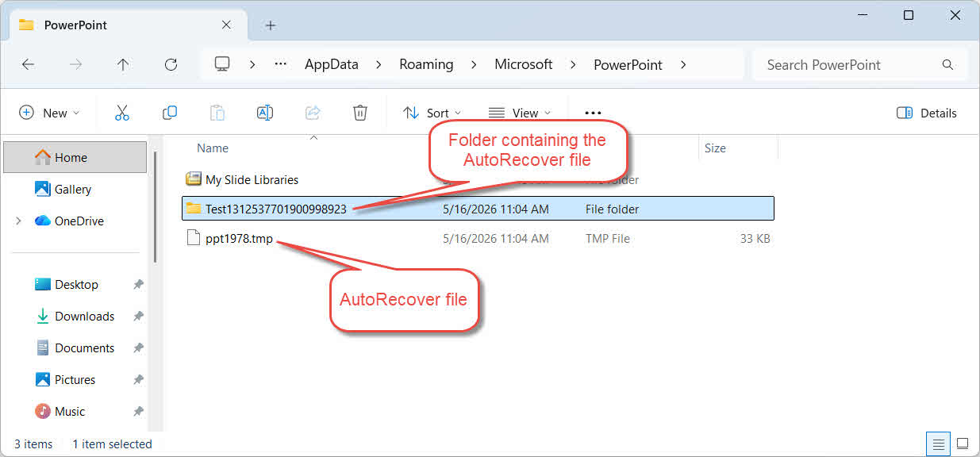Select the My Slide Libraries folder name
This screenshot has width=980, height=457.
pos(252,179)
